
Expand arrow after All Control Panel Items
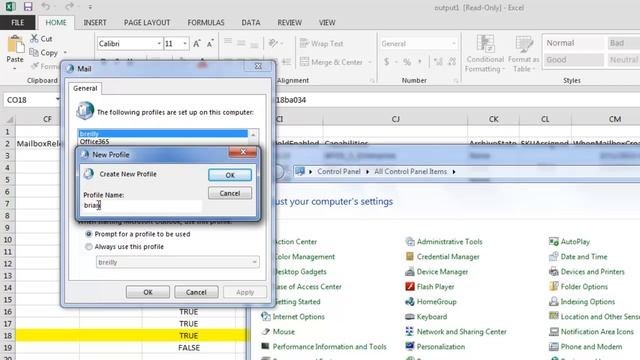454,172
